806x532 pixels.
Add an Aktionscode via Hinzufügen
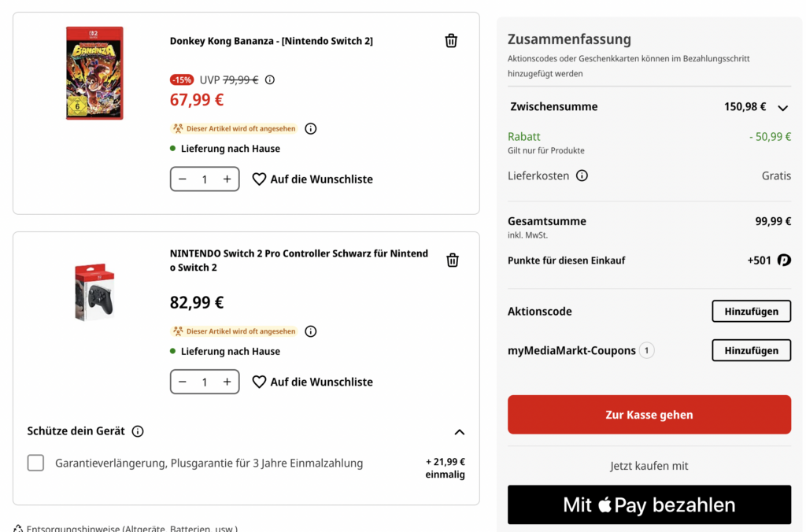[x=751, y=312]
